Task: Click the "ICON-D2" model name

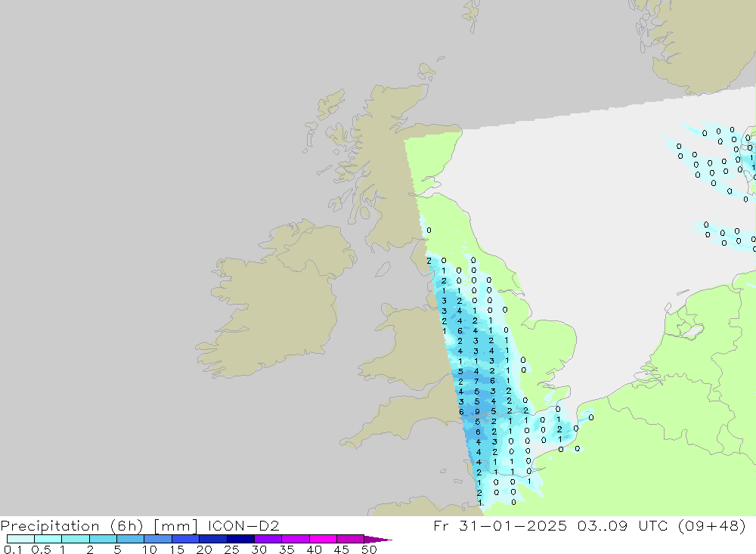Action: pyautogui.click(x=243, y=525)
